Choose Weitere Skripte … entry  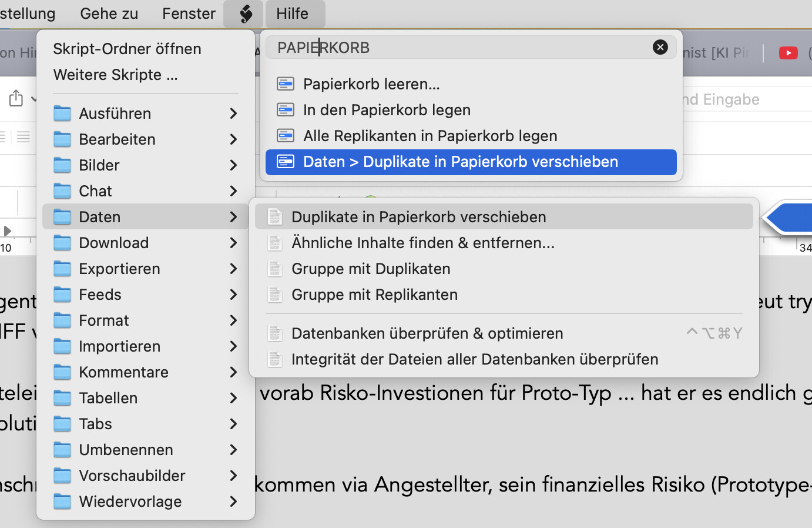[x=115, y=75]
